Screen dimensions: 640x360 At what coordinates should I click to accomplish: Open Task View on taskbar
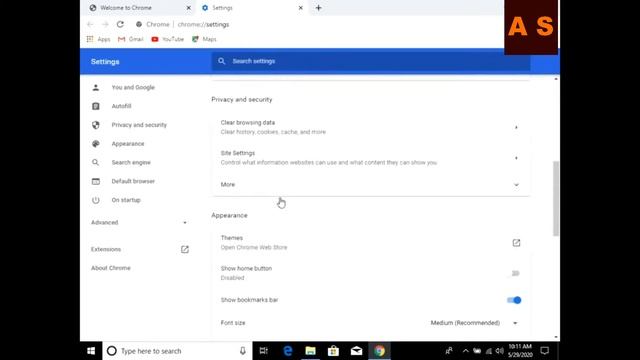click(x=264, y=351)
